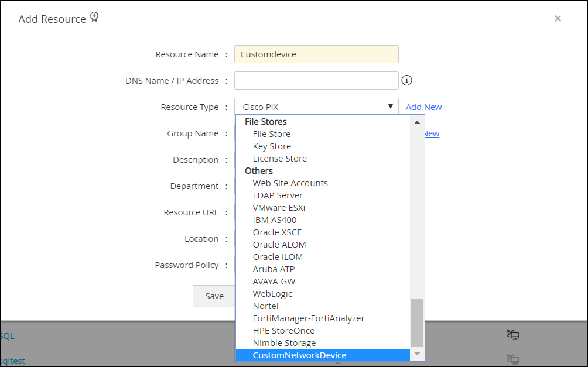This screenshot has width=588, height=367.
Task: Open the Resource Type dropdown arrow
Action: [x=390, y=107]
